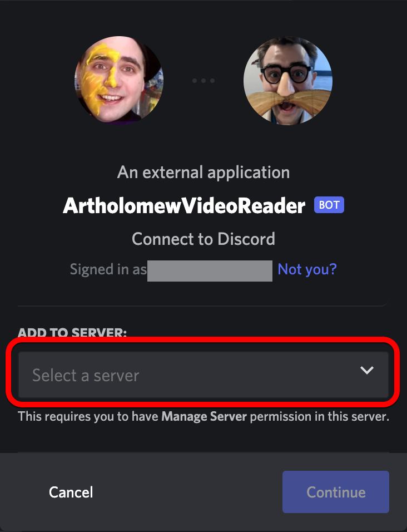Click the 'permission in this server.' text
The height and width of the screenshot is (532, 407).
coord(320,416)
